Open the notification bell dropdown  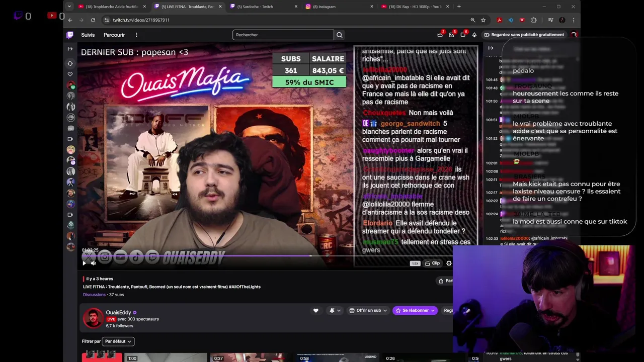click(x=335, y=310)
